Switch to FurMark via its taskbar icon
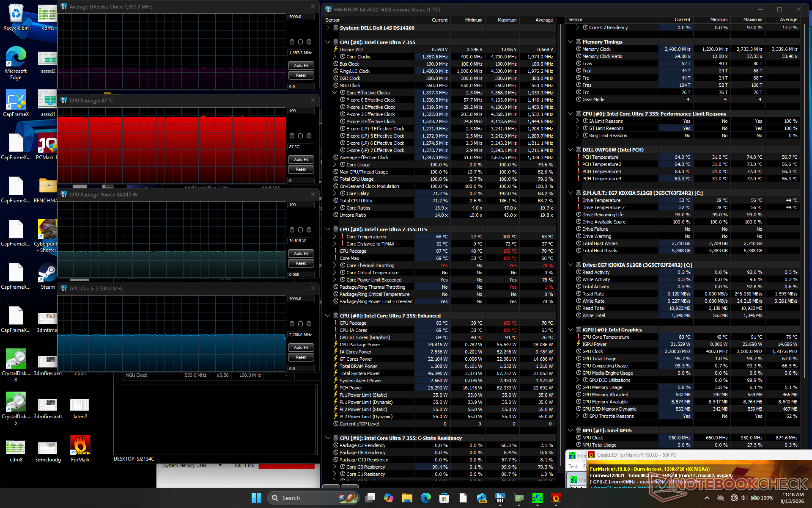This screenshot has height=508, width=812. (556, 498)
